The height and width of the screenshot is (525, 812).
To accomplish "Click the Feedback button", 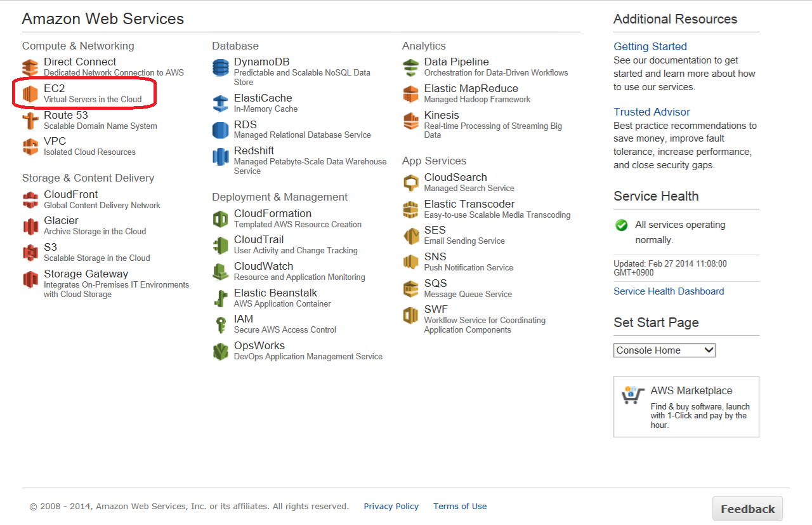I will click(x=747, y=509).
